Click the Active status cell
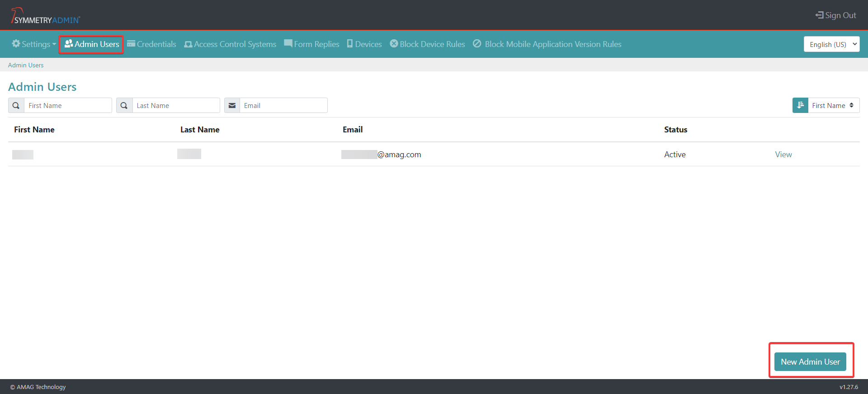Image resolution: width=868 pixels, height=394 pixels. point(675,155)
